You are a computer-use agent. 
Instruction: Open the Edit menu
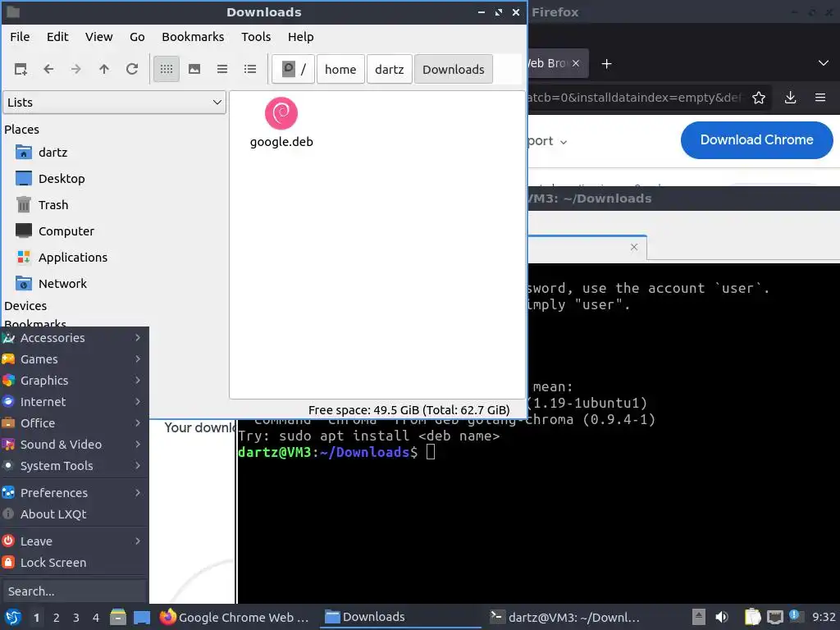57,37
